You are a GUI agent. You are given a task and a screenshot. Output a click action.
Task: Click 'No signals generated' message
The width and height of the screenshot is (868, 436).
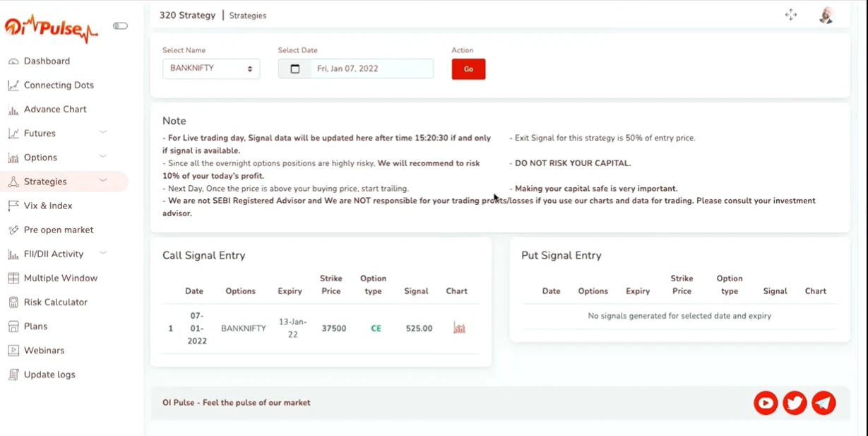coord(679,316)
